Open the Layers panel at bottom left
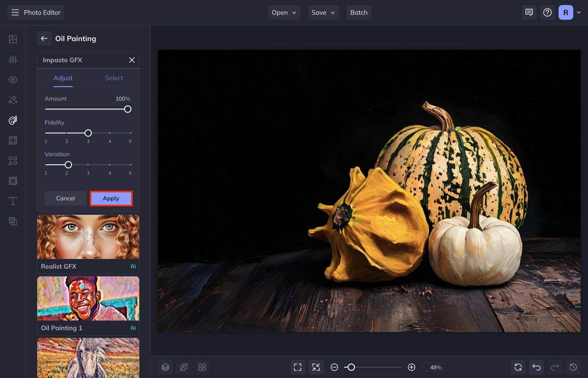 click(165, 367)
